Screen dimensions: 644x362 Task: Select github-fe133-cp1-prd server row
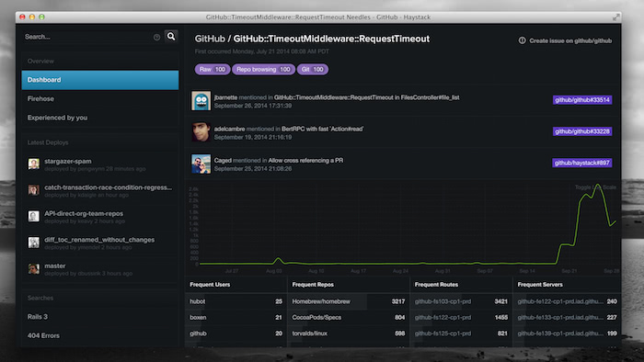pyautogui.click(x=567, y=317)
